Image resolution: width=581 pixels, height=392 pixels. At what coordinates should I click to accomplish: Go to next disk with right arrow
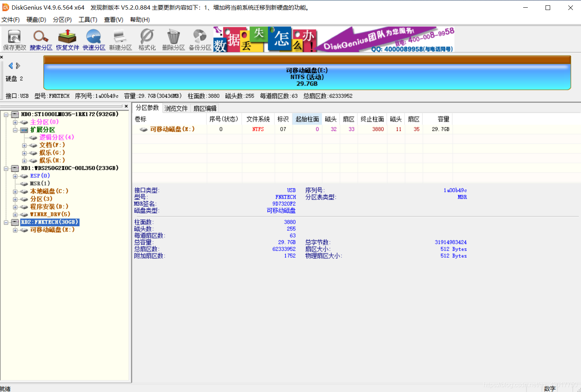pos(18,66)
